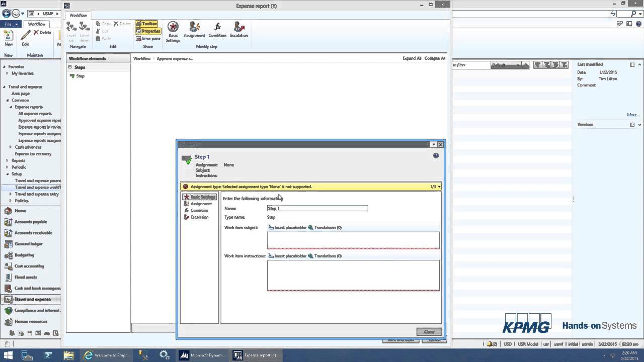Image resolution: width=644 pixels, height=362 pixels.
Task: Open Windows Start button
Action: [x=9, y=355]
